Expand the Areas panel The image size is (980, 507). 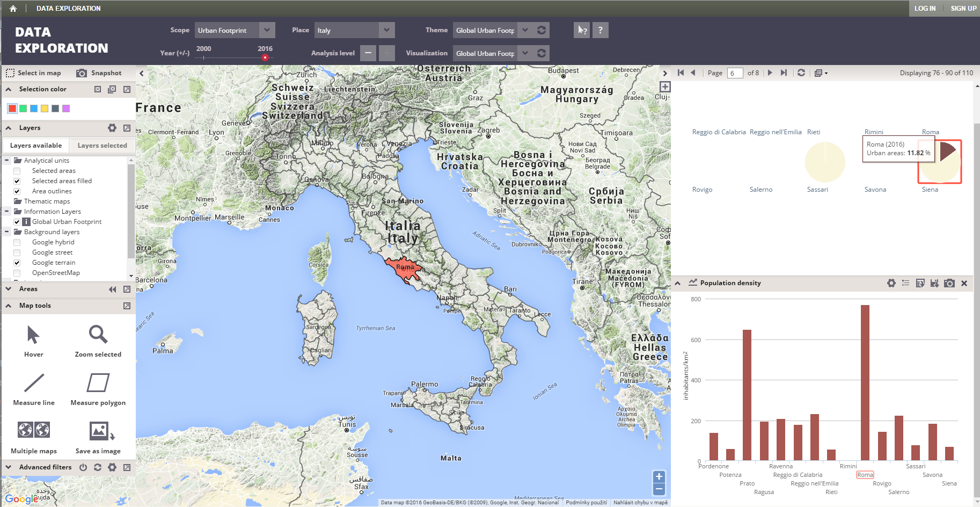click(9, 289)
